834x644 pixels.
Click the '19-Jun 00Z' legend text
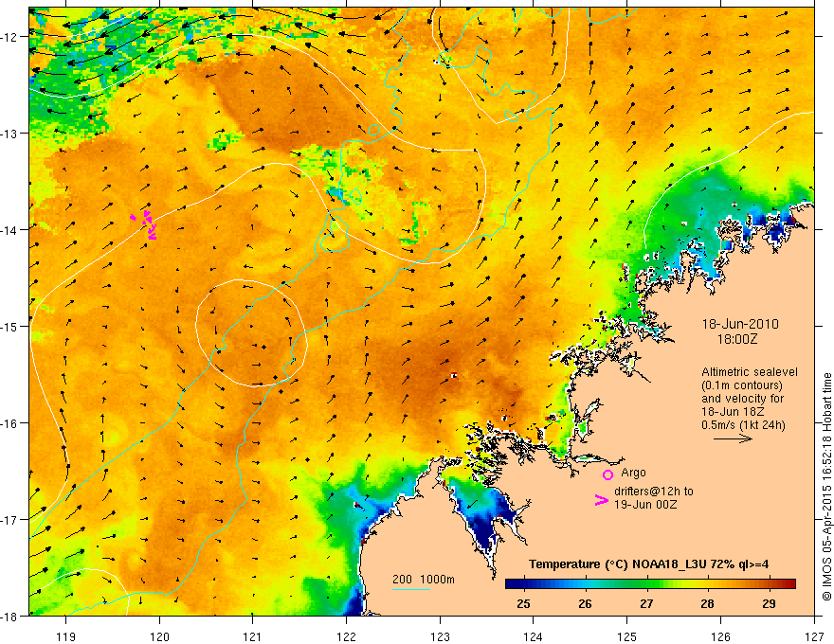(645, 505)
